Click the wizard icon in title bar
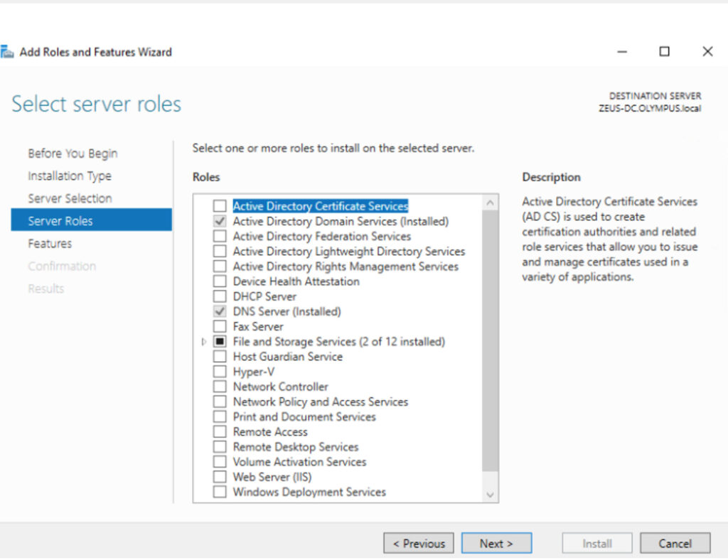The height and width of the screenshot is (560, 728). click(7, 52)
